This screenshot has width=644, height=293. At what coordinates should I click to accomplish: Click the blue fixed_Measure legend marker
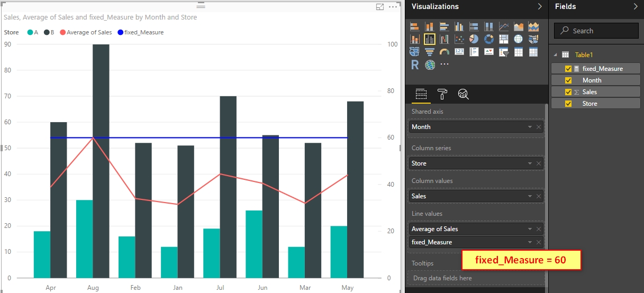[120, 32]
